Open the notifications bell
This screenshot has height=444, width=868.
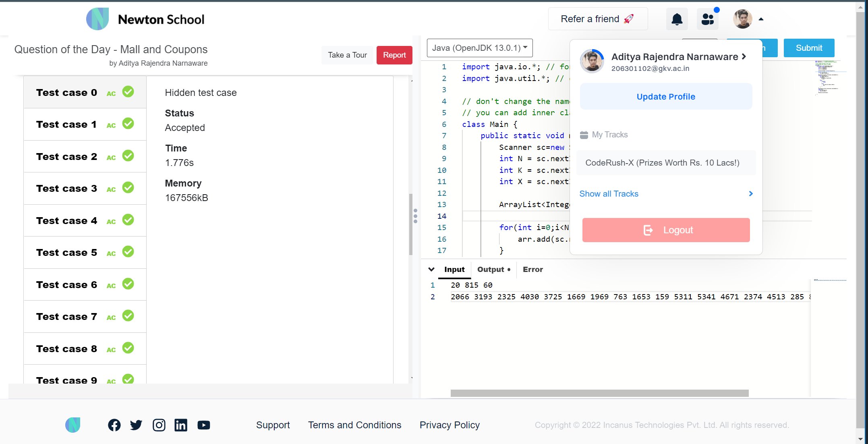677,19
